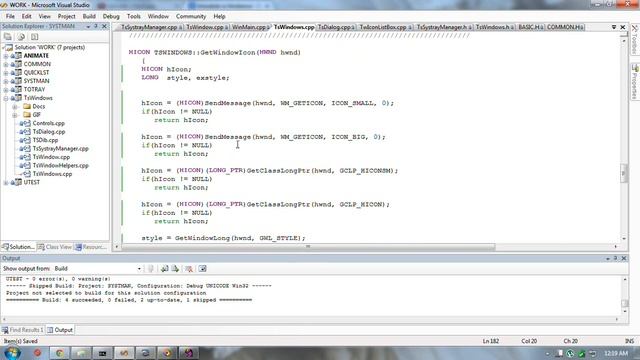Image resolution: width=640 pixels, height=360 pixels.
Task: Open Chrome from the taskbar
Action: coord(60,353)
